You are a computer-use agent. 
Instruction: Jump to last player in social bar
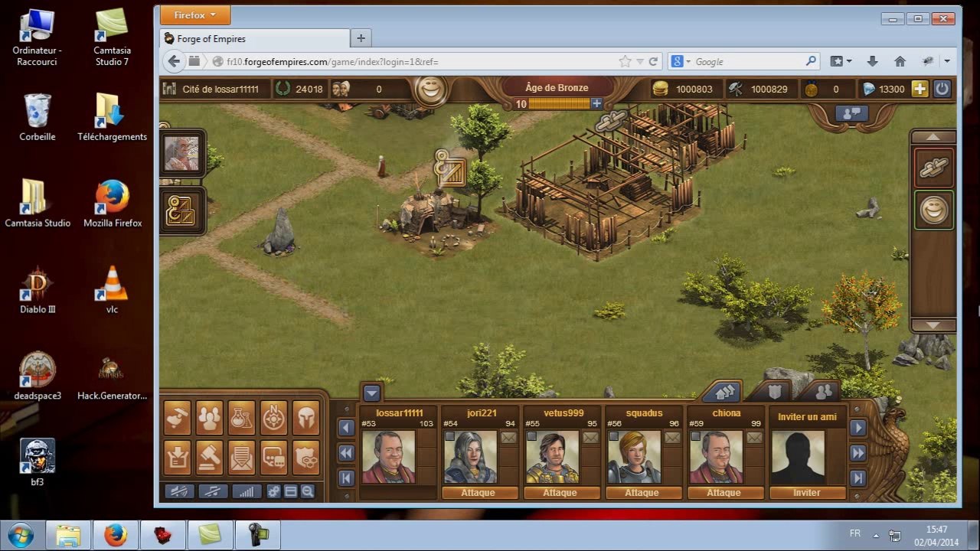point(858,478)
